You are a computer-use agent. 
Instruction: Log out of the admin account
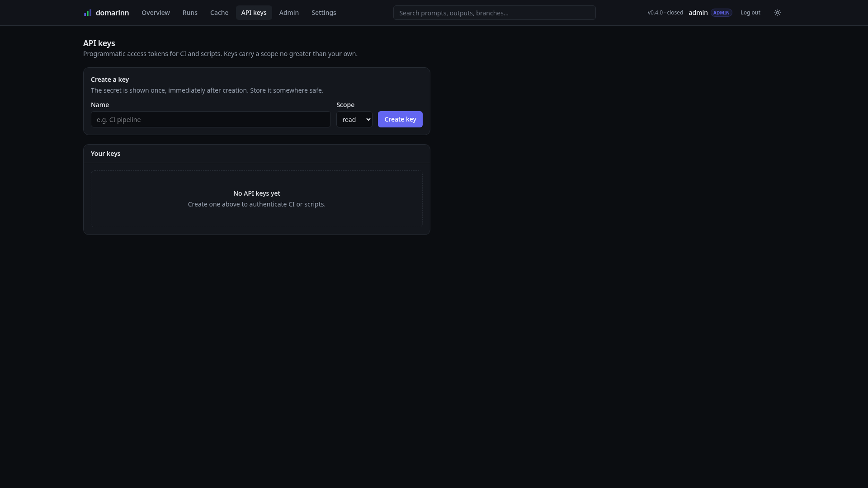coord(750,13)
